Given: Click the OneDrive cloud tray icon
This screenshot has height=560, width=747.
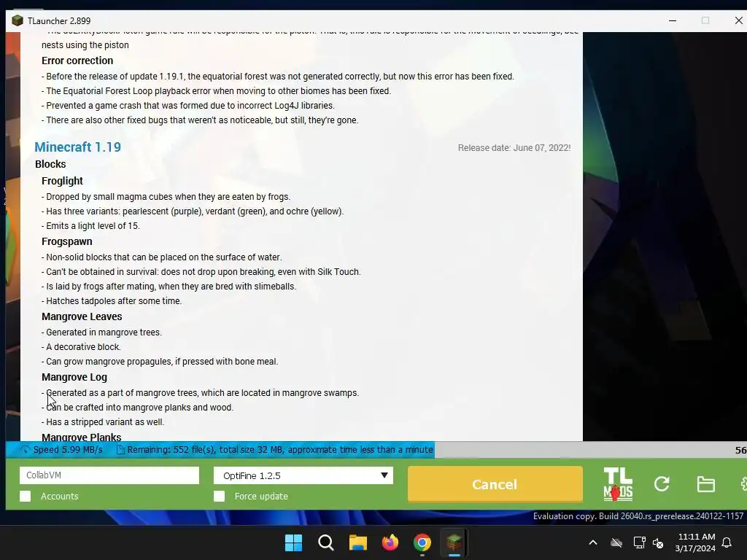Looking at the screenshot, I should click(x=616, y=542).
